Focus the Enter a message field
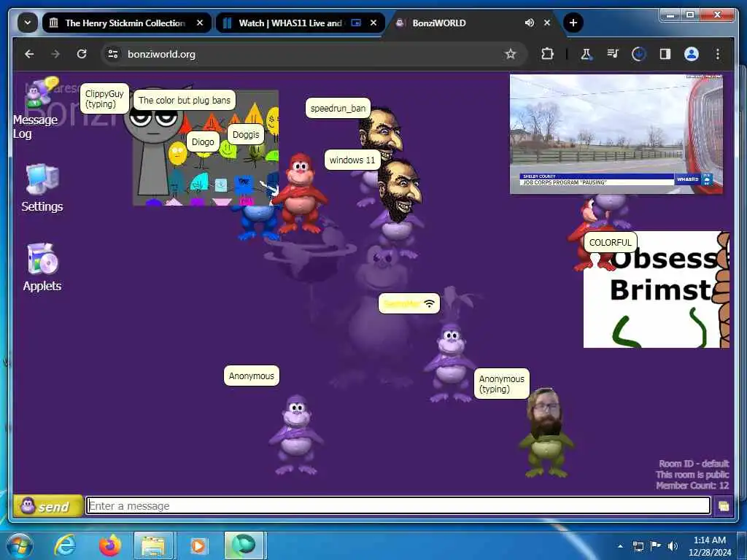This screenshot has width=747, height=560. [398, 506]
